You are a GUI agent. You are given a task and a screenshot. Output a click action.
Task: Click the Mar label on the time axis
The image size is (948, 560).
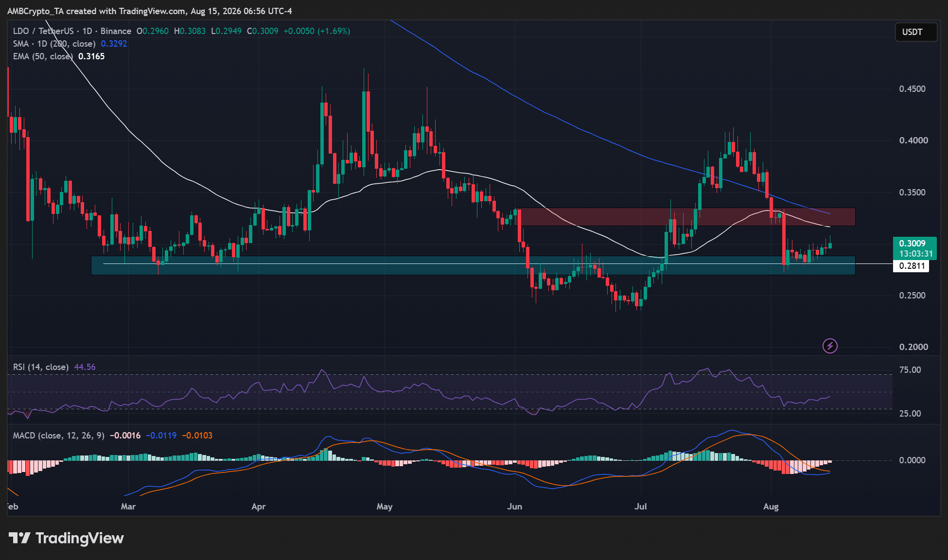click(x=128, y=507)
